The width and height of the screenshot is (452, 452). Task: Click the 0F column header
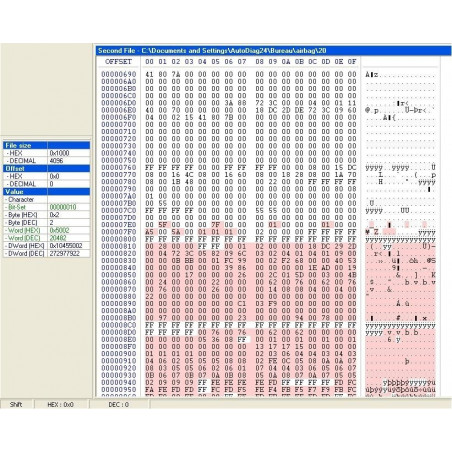352,62
